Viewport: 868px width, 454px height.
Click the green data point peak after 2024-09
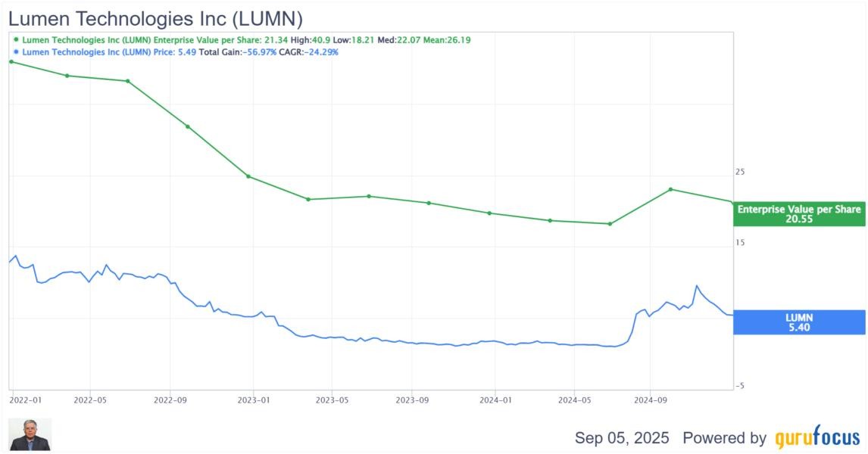(x=671, y=189)
